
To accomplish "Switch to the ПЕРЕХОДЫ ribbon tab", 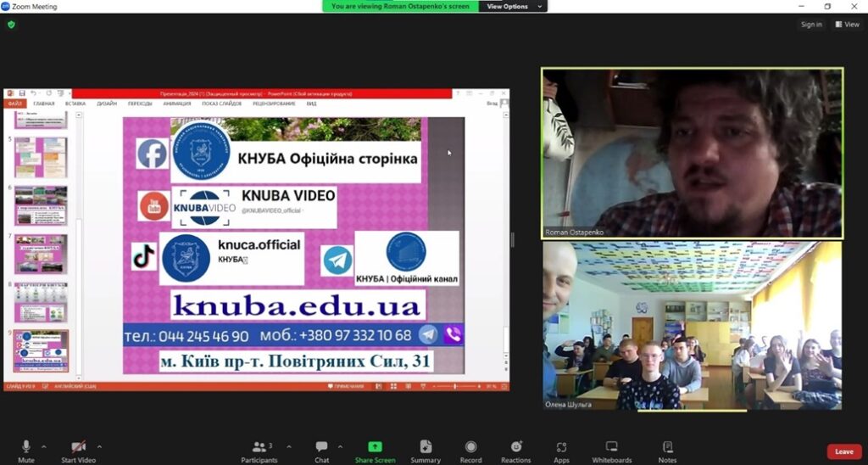I will point(140,104).
